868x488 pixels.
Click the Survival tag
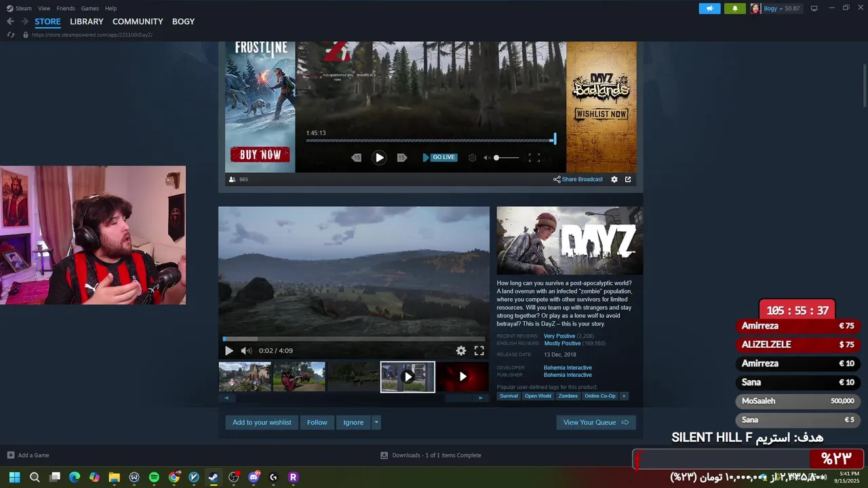pos(509,396)
